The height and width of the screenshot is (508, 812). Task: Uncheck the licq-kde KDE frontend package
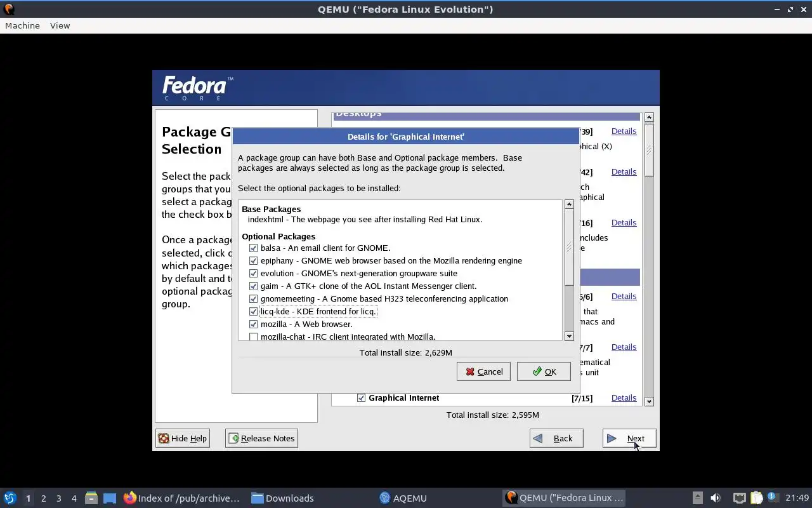[254, 311]
